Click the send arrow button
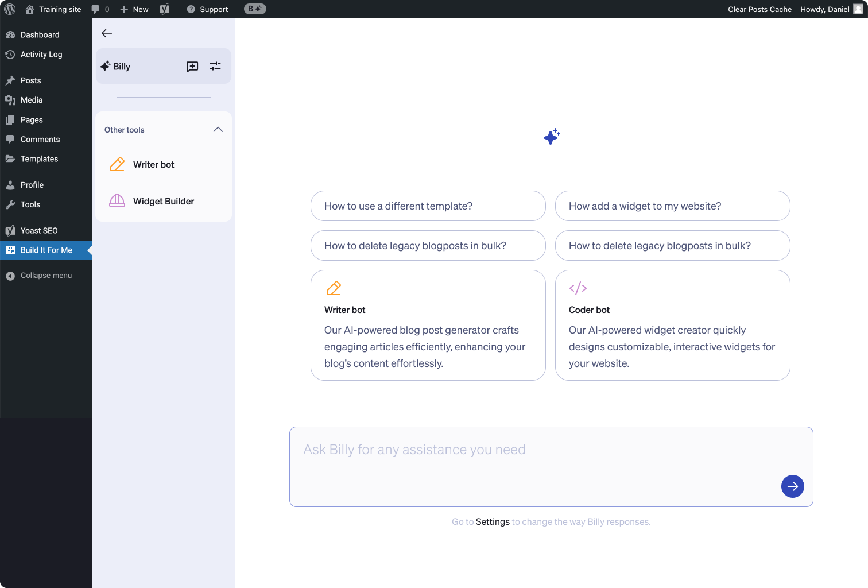This screenshot has height=588, width=868. [792, 486]
